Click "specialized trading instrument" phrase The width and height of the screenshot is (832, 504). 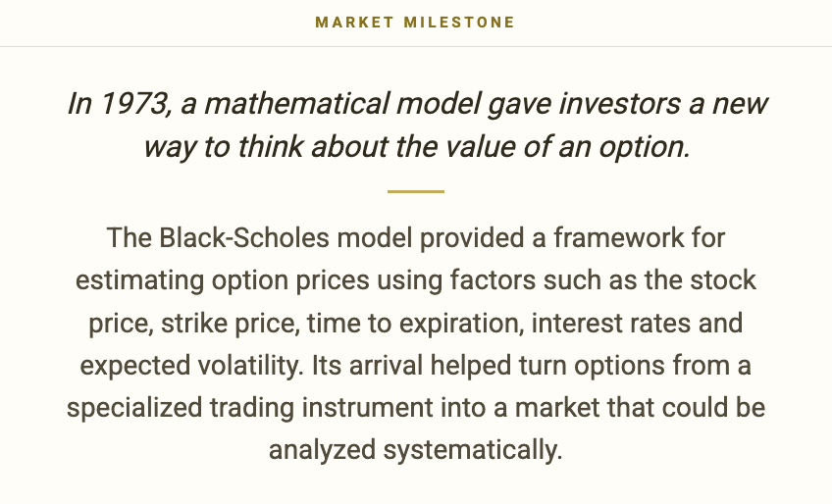tap(250, 409)
